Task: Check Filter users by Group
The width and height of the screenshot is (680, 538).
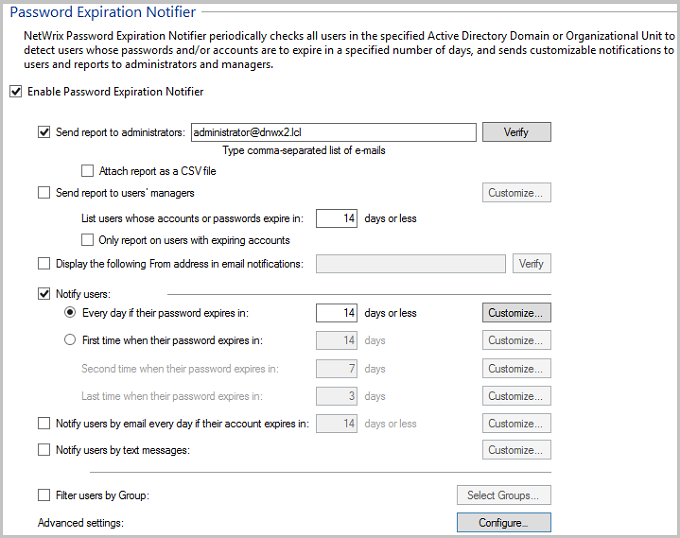Action: pos(44,495)
